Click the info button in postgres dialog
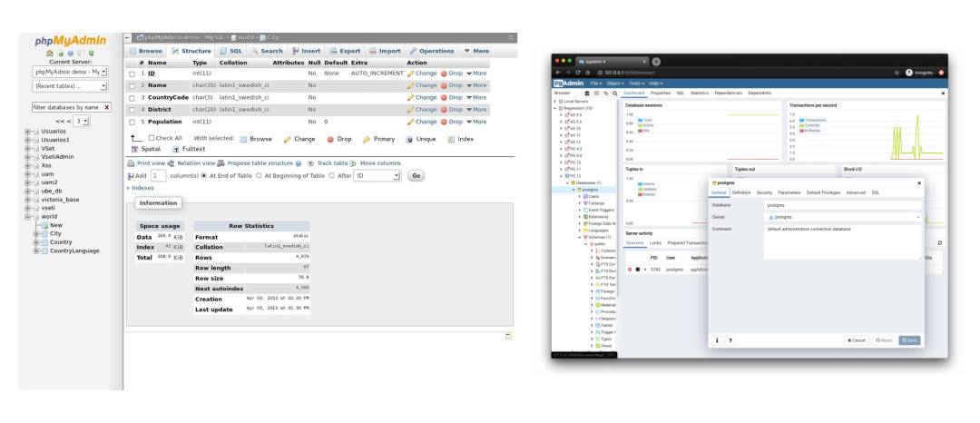This screenshot has height=423, width=980. coord(717,340)
